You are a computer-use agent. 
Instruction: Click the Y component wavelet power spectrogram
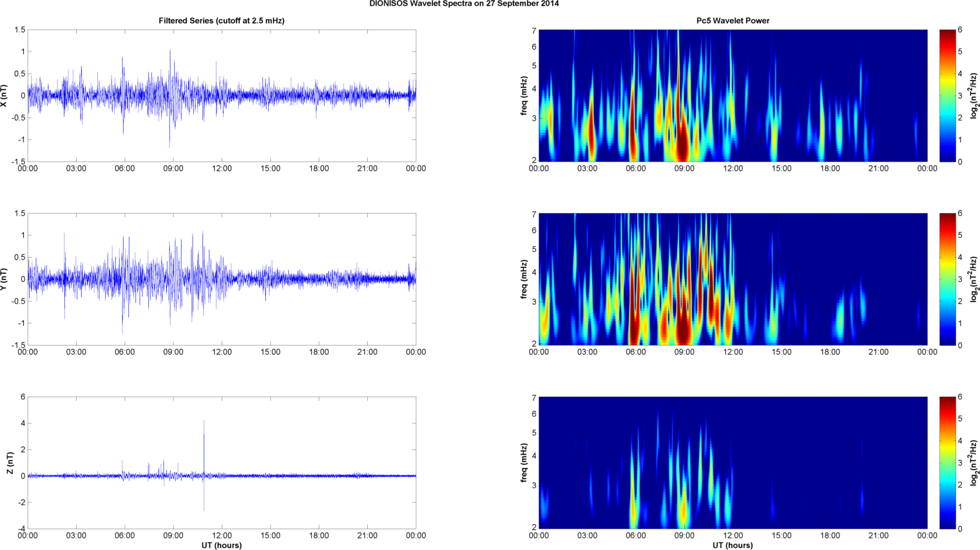click(733, 279)
